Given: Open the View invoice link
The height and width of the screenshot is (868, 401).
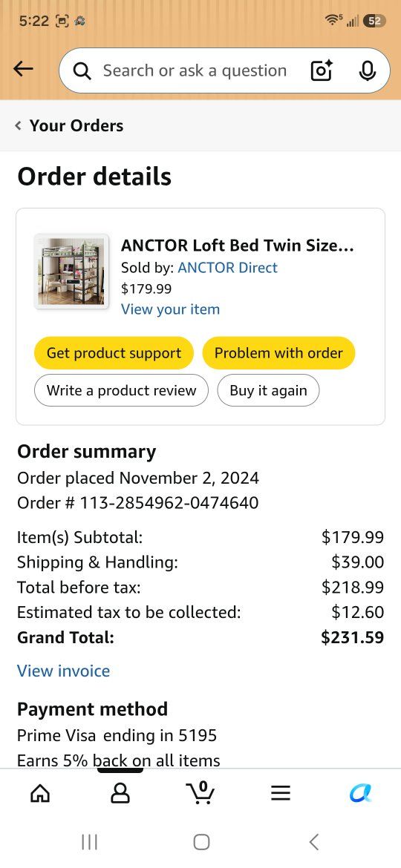Looking at the screenshot, I should click(x=64, y=671).
